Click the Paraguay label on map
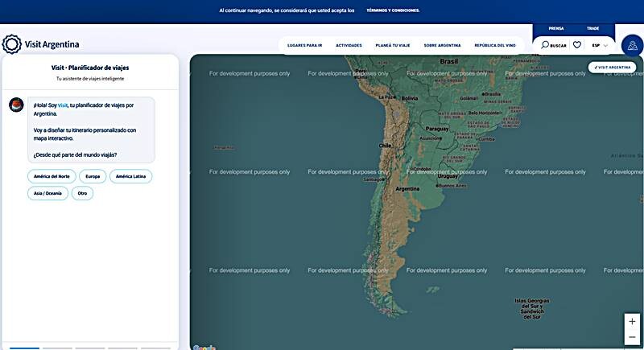The height and width of the screenshot is (350, 644). coord(437,129)
